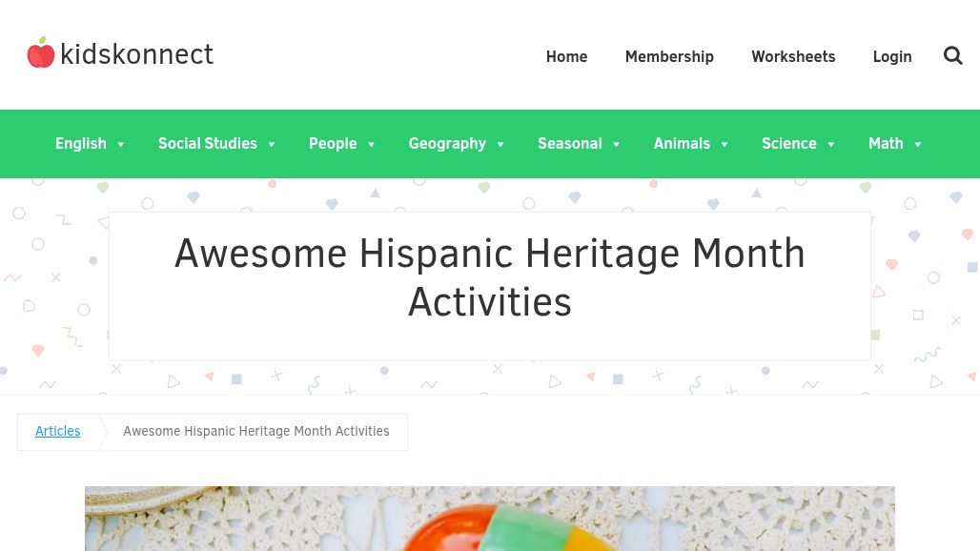Click the article header image
Viewport: 980px width, 551px height.
click(490, 519)
